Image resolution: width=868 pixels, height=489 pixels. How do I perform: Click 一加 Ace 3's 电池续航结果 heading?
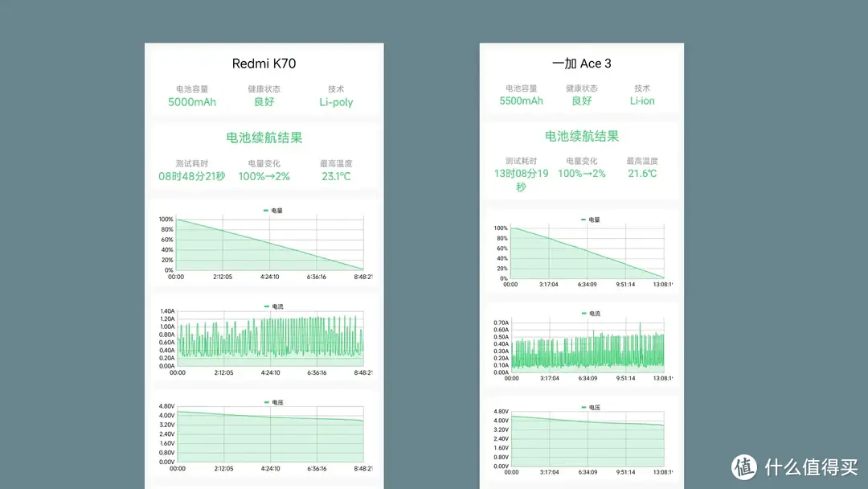[581, 136]
